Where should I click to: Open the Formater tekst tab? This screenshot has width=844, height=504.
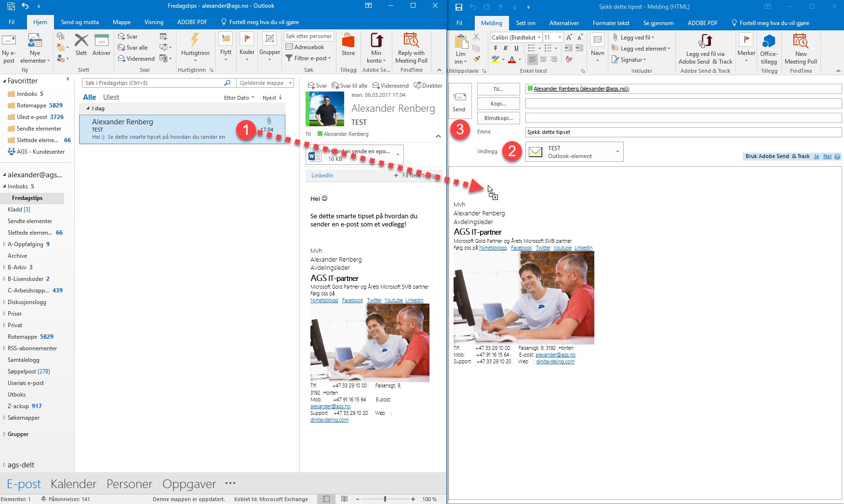[x=611, y=23]
